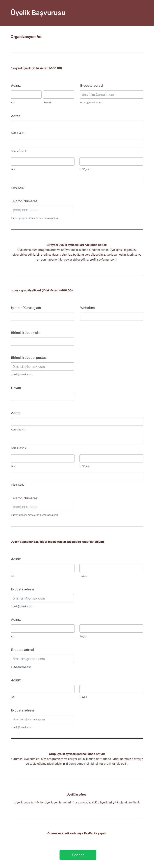Select the Birincil irtibat e-postası field
154x868 pixels.
click(x=42, y=366)
